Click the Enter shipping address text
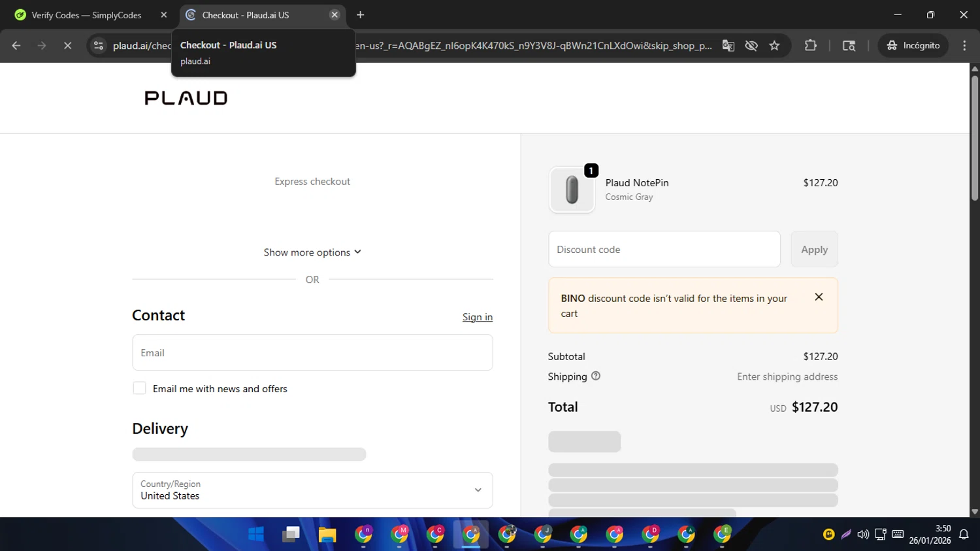Screen dimensions: 980x551 [787, 376]
